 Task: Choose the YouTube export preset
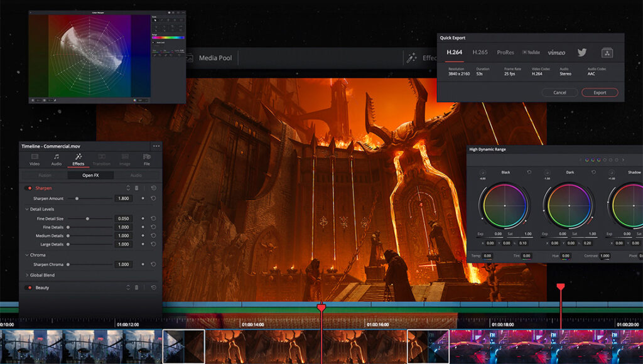tap(531, 53)
